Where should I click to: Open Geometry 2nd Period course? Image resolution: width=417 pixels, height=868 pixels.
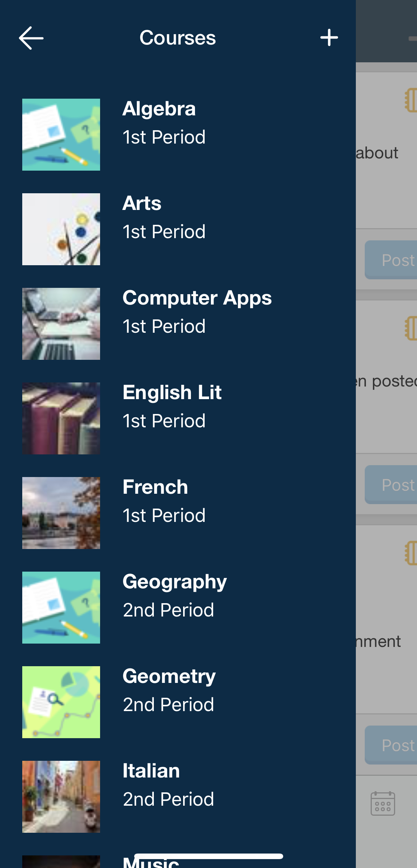(169, 690)
